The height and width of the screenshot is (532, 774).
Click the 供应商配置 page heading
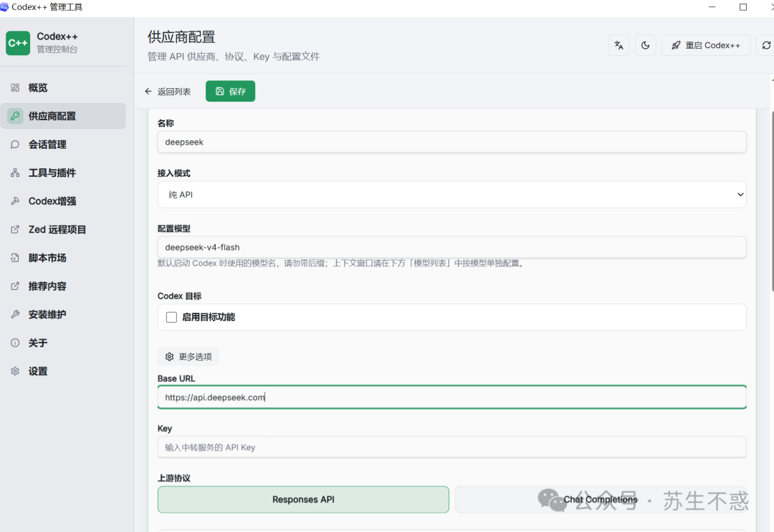(181, 37)
